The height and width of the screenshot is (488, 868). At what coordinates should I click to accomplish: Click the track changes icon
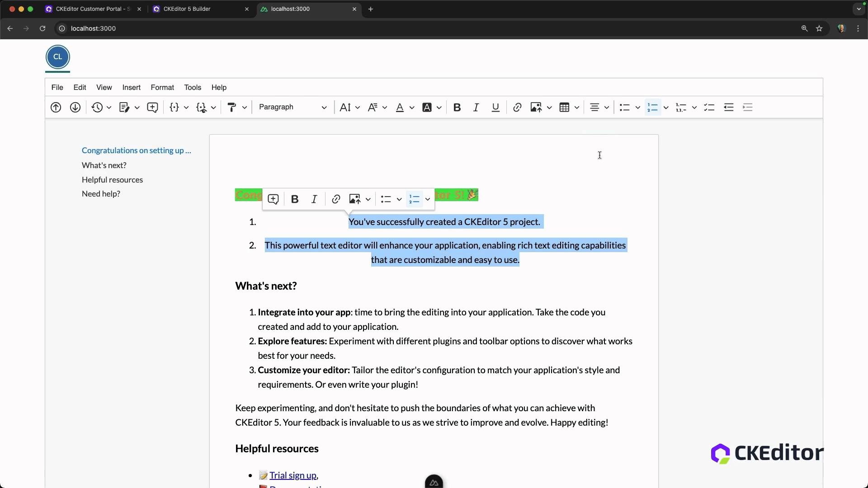click(124, 108)
